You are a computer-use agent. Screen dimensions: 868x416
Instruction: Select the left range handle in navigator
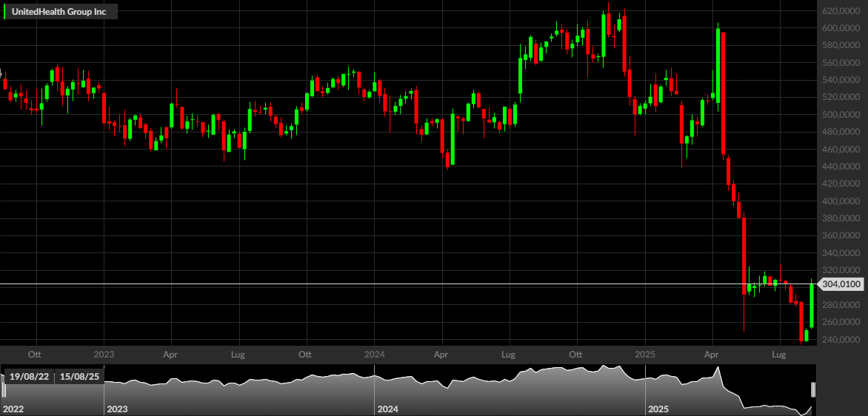[4, 389]
